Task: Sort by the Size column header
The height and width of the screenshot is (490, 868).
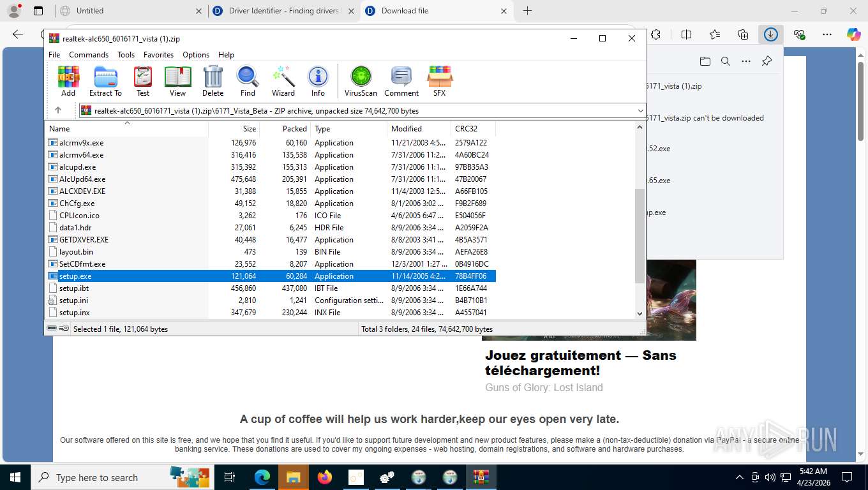Action: coord(234,129)
